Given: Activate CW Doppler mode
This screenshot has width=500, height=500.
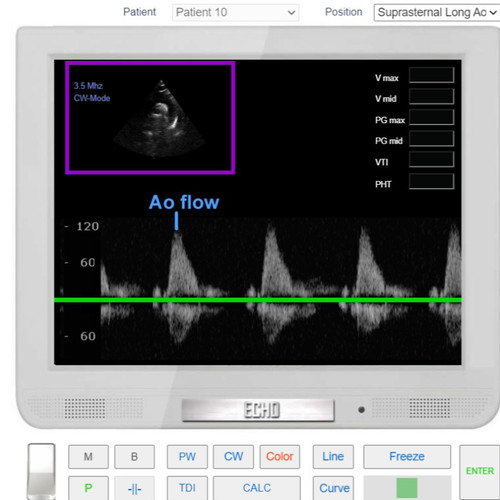Looking at the screenshot, I should [x=233, y=457].
